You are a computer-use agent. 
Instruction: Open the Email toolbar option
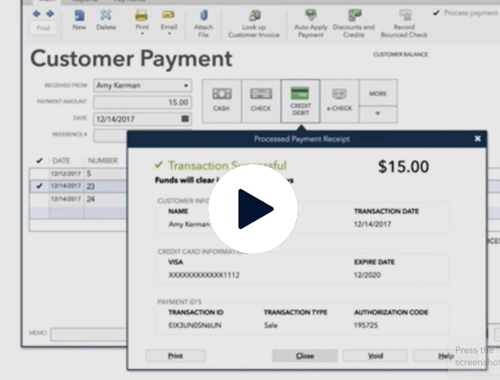click(169, 22)
